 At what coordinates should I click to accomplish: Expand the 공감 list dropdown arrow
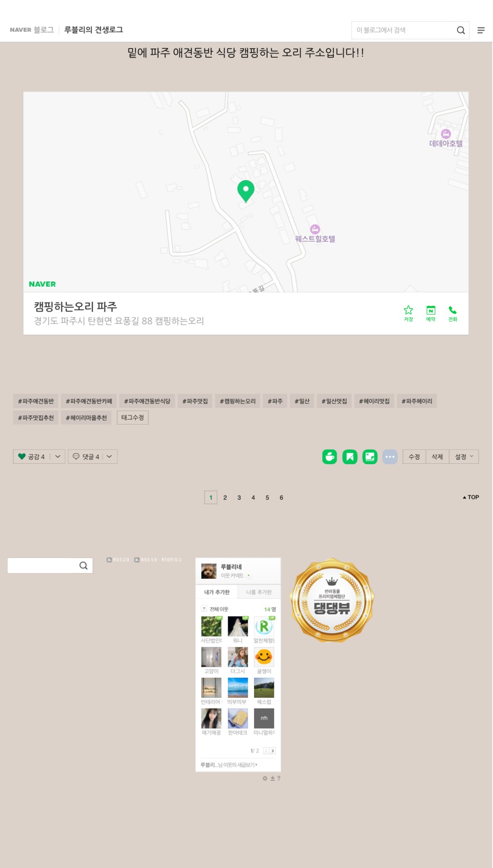58,456
